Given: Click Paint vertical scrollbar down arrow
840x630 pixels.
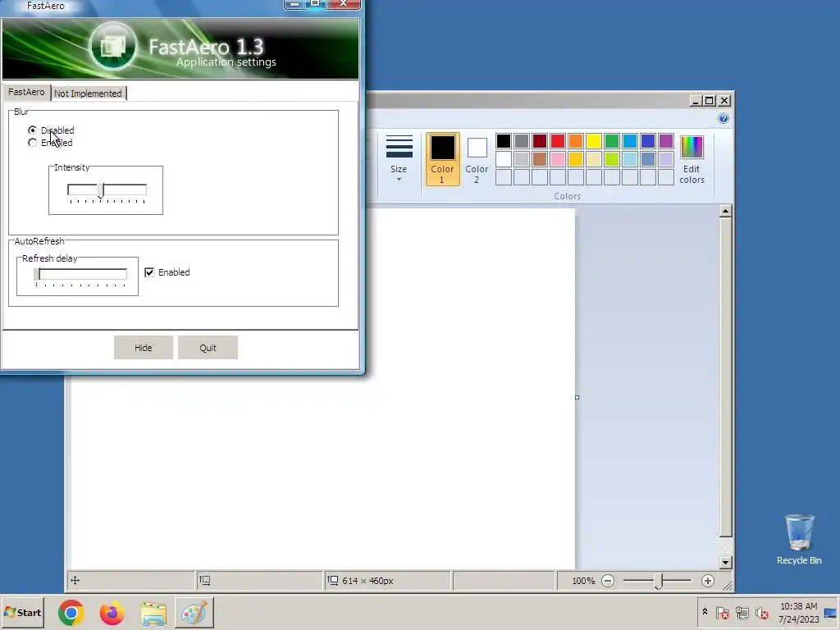Looking at the screenshot, I should [726, 563].
